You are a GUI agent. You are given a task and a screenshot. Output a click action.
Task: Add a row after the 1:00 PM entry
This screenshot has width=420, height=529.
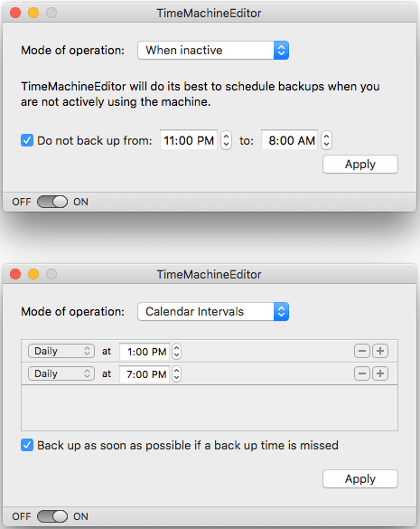coord(380,351)
